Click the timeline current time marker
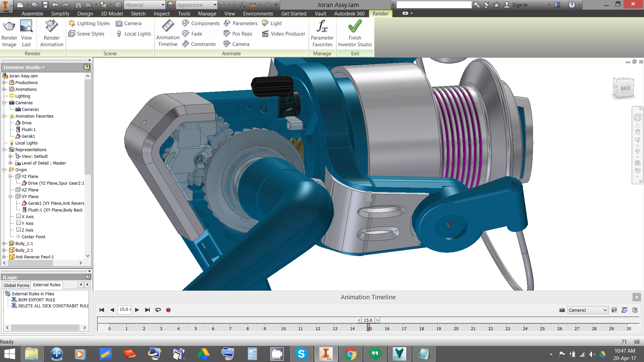This screenshot has width=644, height=362. click(368, 327)
